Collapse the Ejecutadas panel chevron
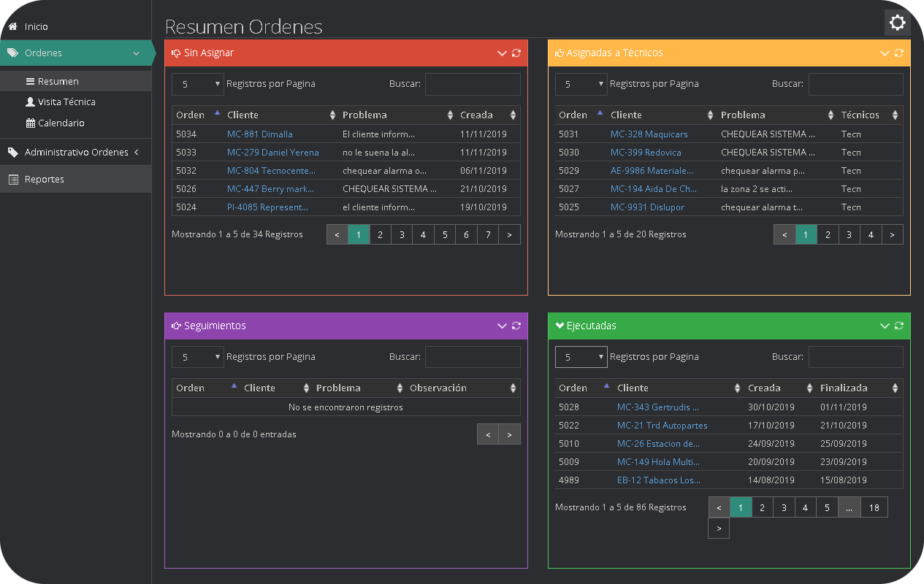Image resolution: width=924 pixels, height=584 pixels. [x=885, y=326]
